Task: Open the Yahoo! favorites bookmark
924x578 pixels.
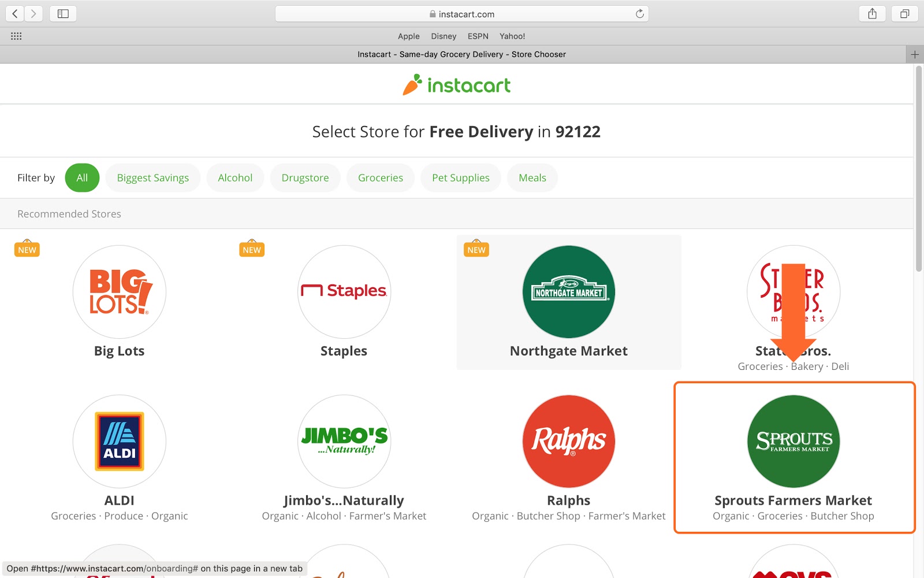Action: [x=512, y=36]
